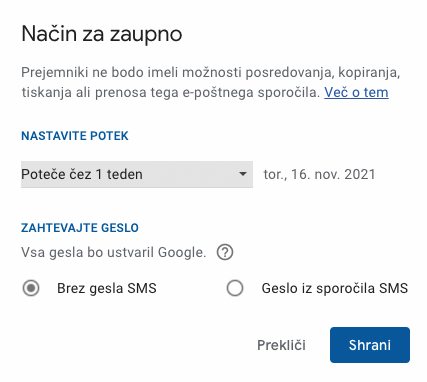Select the 'Geslo iz sporočila SMS' radio button

(235, 288)
